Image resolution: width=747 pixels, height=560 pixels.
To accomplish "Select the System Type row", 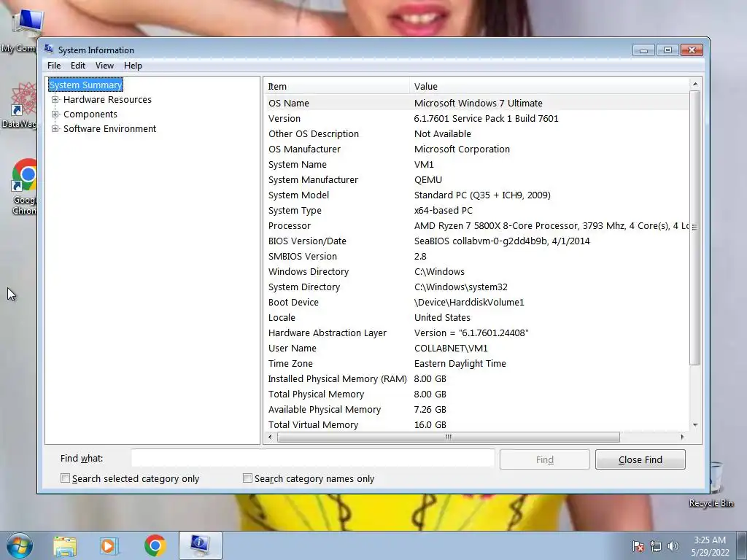I will pyautogui.click(x=476, y=210).
